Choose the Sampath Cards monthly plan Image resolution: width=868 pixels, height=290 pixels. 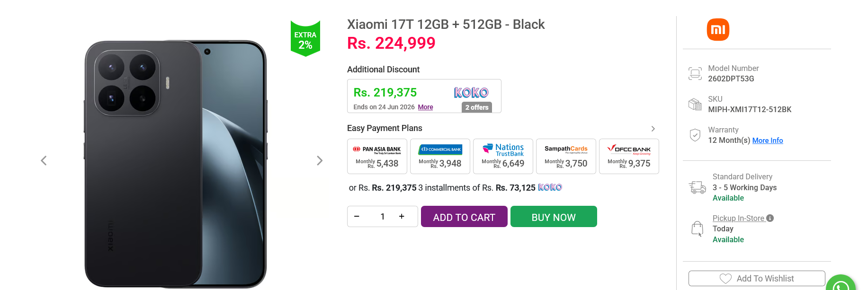[566, 156]
